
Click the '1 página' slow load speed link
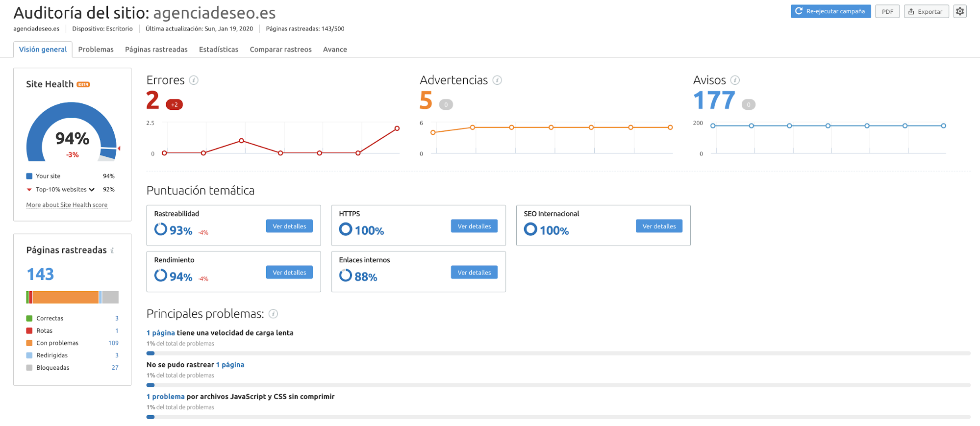161,333
